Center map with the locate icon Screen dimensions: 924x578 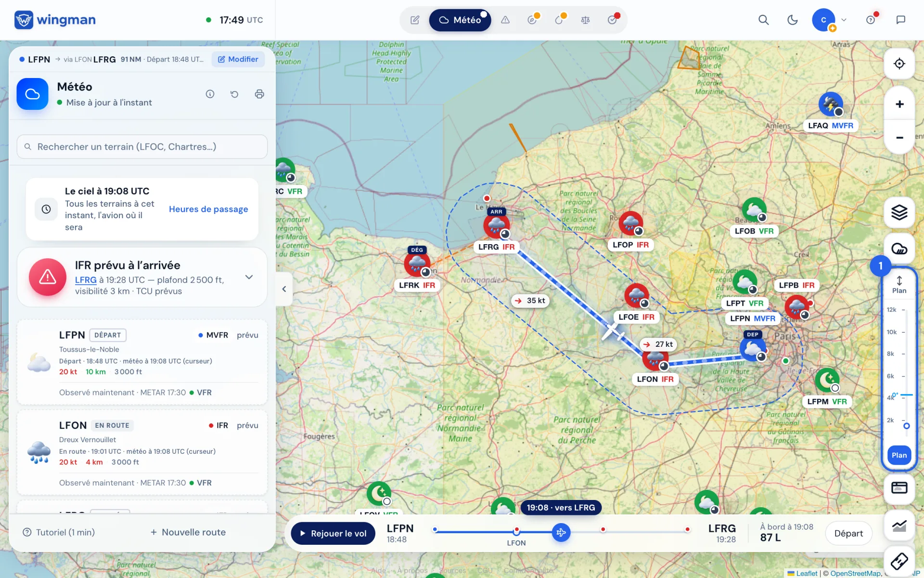(899, 64)
